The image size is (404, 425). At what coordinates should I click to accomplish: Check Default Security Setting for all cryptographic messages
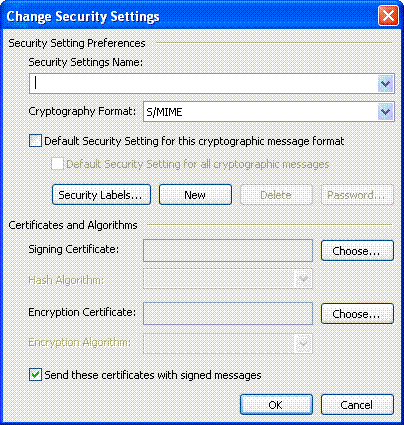click(x=57, y=164)
